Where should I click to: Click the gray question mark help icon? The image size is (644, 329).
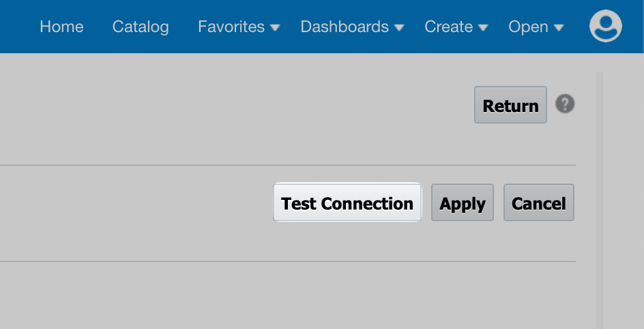click(565, 104)
